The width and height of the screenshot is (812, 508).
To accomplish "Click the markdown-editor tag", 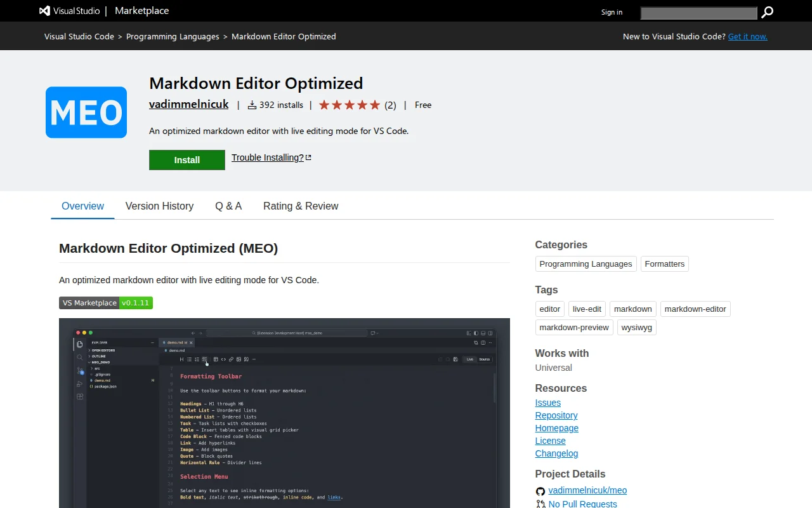I will point(695,309).
